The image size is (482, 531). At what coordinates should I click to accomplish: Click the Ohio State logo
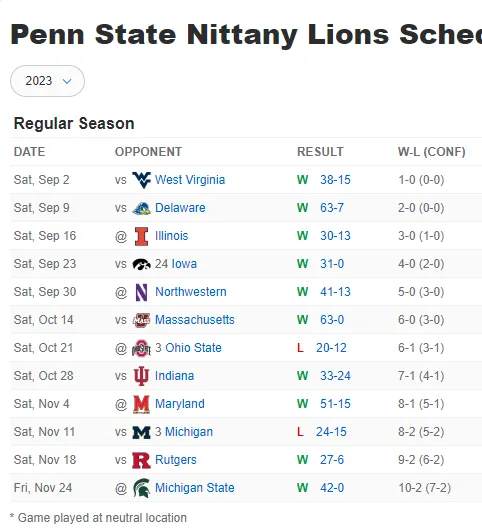pyautogui.click(x=141, y=348)
